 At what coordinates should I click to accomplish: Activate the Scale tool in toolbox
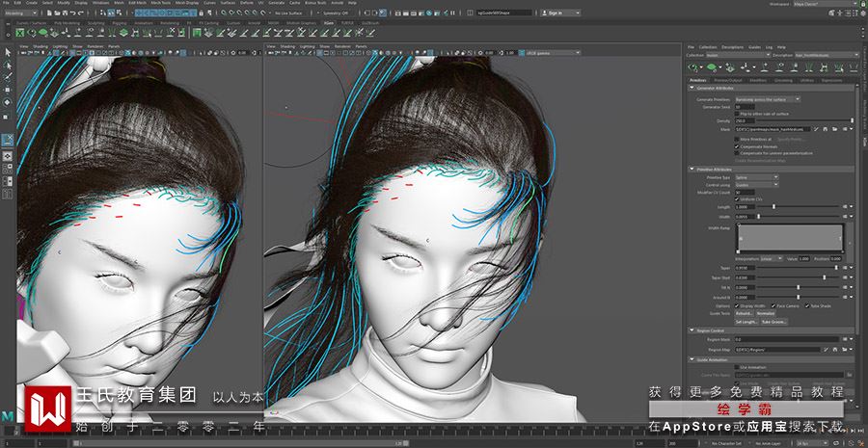[x=8, y=117]
